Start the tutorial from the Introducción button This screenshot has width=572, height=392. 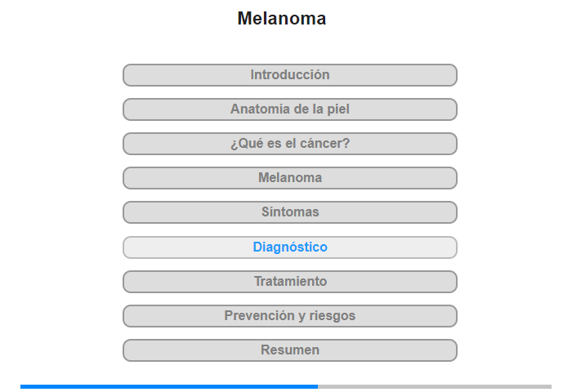coord(290,75)
